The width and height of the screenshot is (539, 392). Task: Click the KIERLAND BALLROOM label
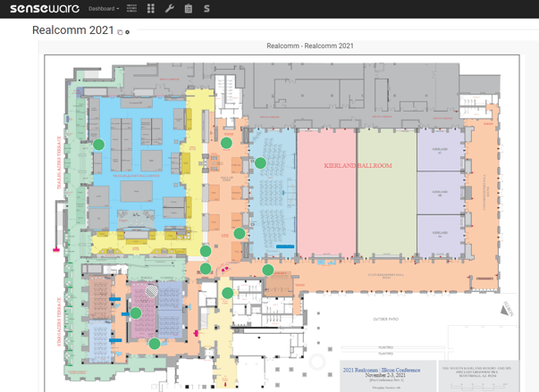pos(358,165)
